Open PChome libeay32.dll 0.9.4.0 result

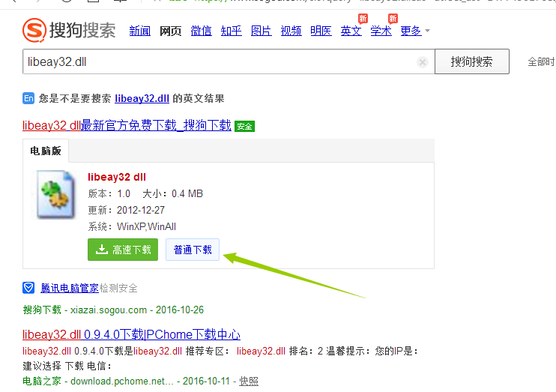pos(131,334)
